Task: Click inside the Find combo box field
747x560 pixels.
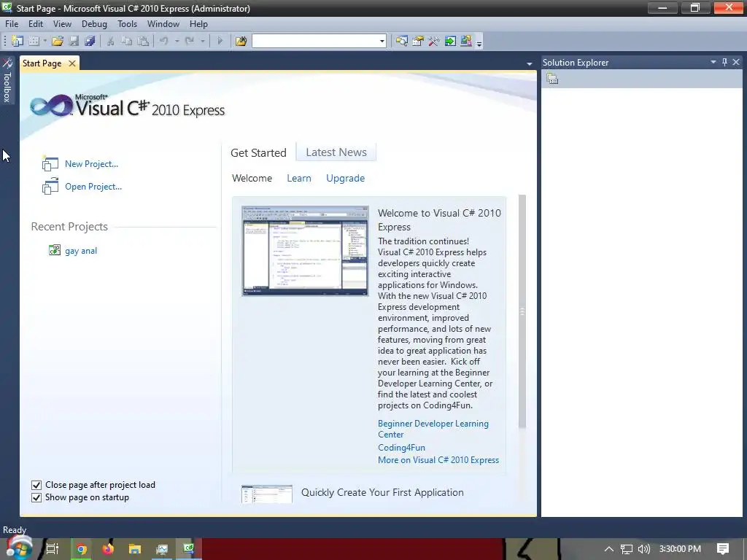Action: [x=315, y=42]
